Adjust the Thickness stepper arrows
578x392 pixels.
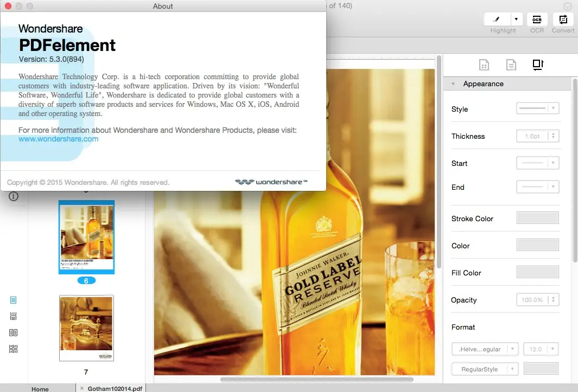click(x=553, y=136)
